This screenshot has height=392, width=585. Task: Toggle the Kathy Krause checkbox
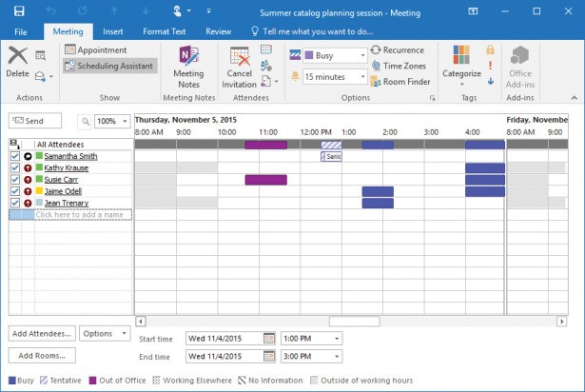14,167
